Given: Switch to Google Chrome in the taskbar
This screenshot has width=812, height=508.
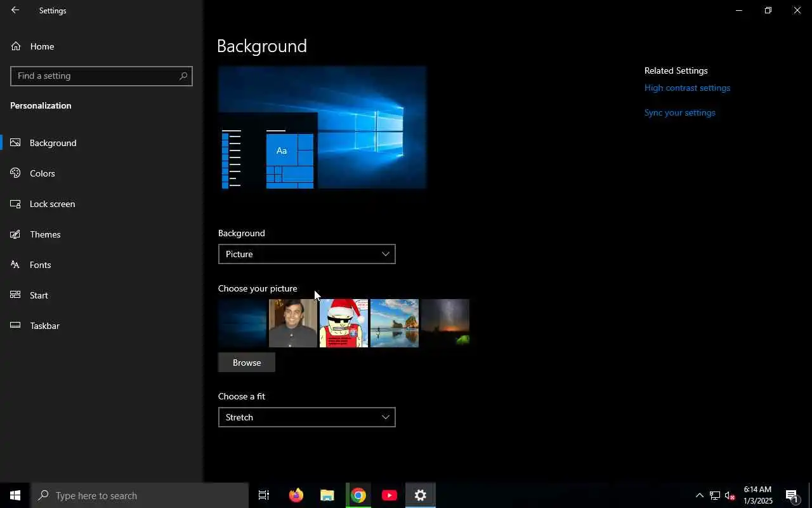Looking at the screenshot, I should click(x=358, y=495).
